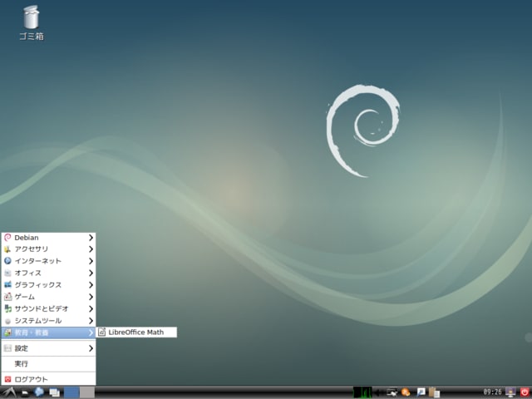Open the orange update notifier tray icon

click(x=406, y=392)
